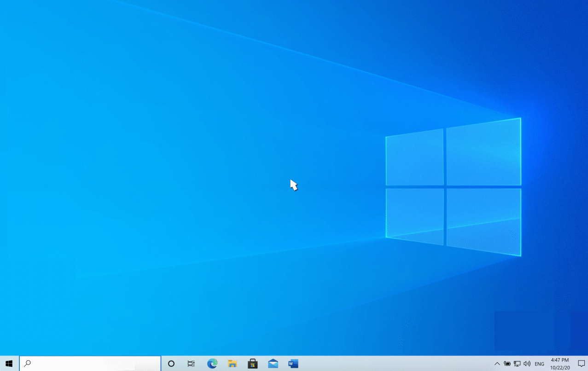Open the Mail app from the taskbar
The image size is (588, 371).
pyautogui.click(x=273, y=364)
